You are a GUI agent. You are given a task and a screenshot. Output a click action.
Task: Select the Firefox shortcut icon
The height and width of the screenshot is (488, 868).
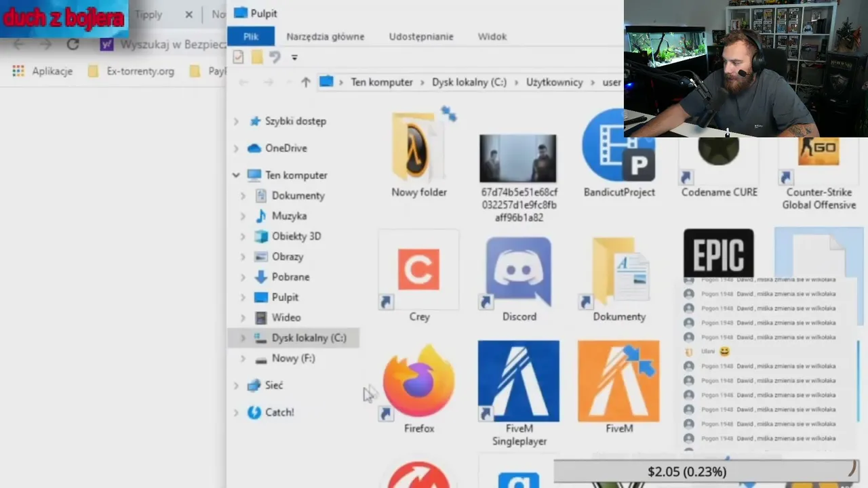pos(419,388)
